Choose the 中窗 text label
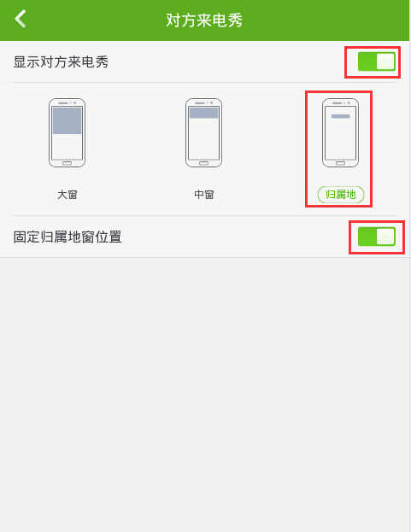Viewport: 411px width, 532px height. click(x=203, y=195)
